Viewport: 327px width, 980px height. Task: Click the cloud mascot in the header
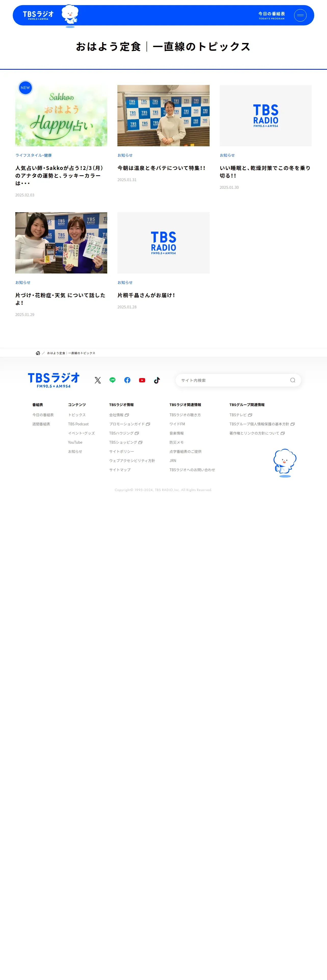pyautogui.click(x=70, y=16)
